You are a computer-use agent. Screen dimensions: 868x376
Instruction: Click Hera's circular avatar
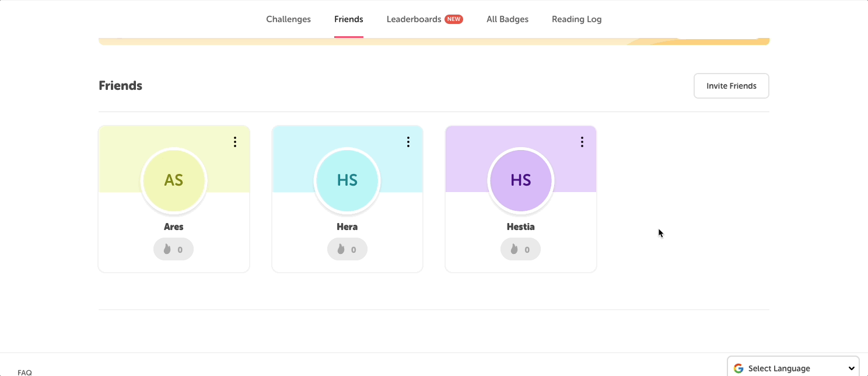point(347,181)
